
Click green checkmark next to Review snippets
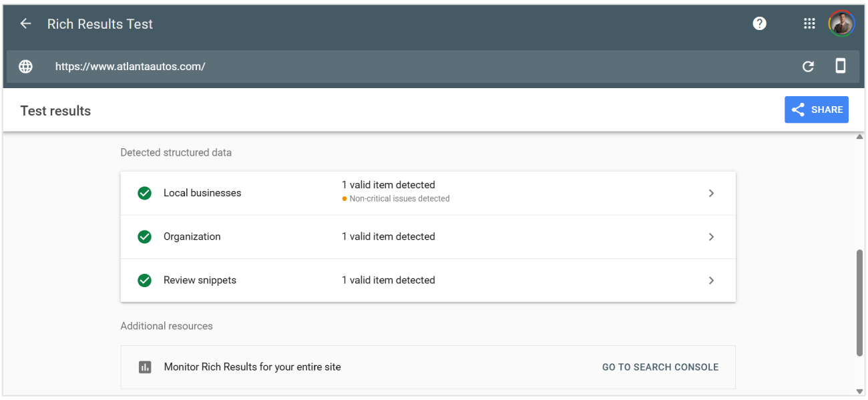144,280
